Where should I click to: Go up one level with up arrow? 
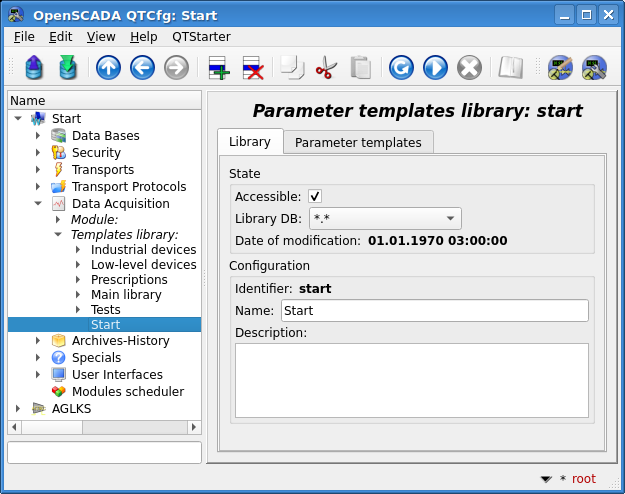[x=108, y=67]
